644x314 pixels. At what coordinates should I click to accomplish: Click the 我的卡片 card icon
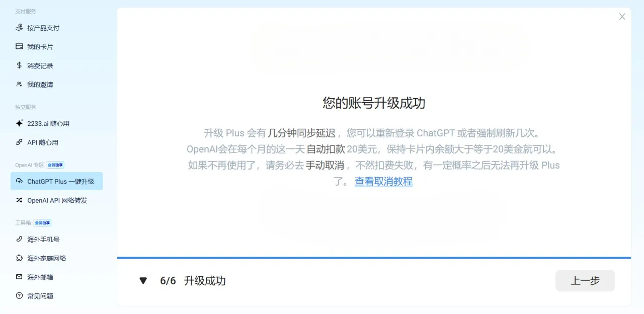[x=19, y=46]
